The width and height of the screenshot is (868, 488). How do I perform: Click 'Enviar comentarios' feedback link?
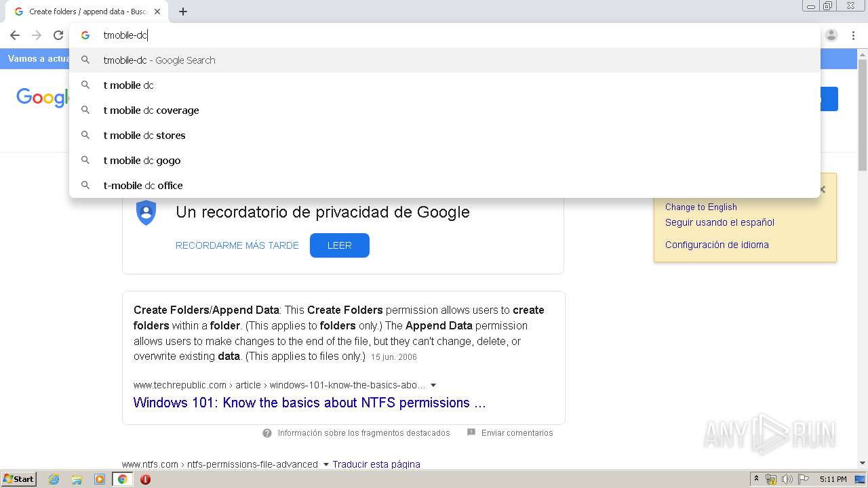517,433
